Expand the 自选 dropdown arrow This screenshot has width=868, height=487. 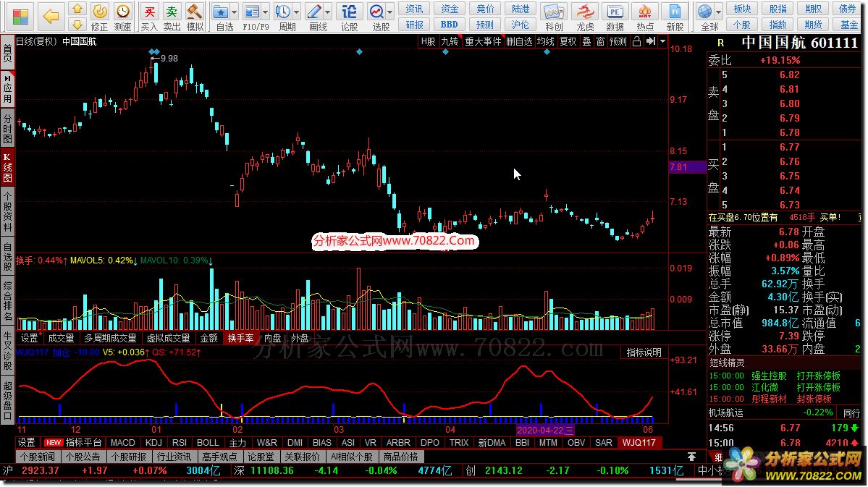pos(234,12)
